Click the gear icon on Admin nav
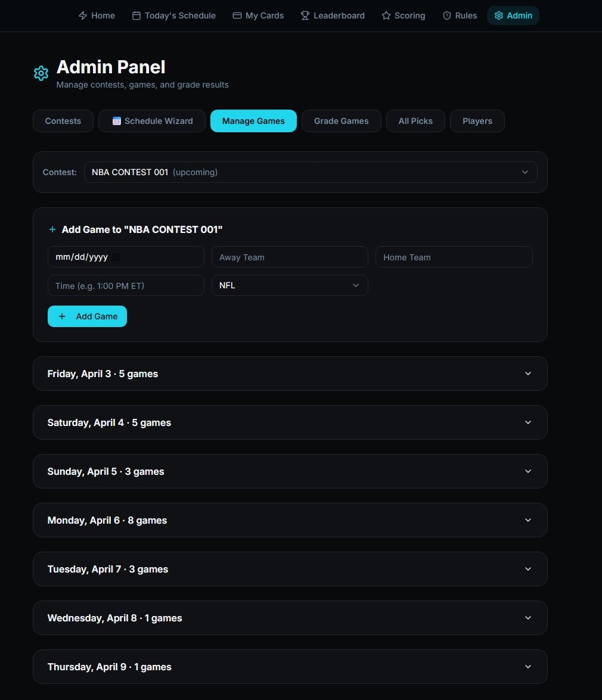Viewport: 602px width, 700px height. tap(499, 15)
